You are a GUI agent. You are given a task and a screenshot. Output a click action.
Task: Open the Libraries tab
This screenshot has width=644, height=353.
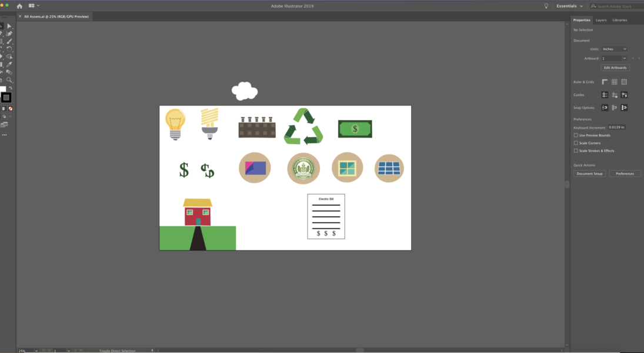tap(619, 19)
